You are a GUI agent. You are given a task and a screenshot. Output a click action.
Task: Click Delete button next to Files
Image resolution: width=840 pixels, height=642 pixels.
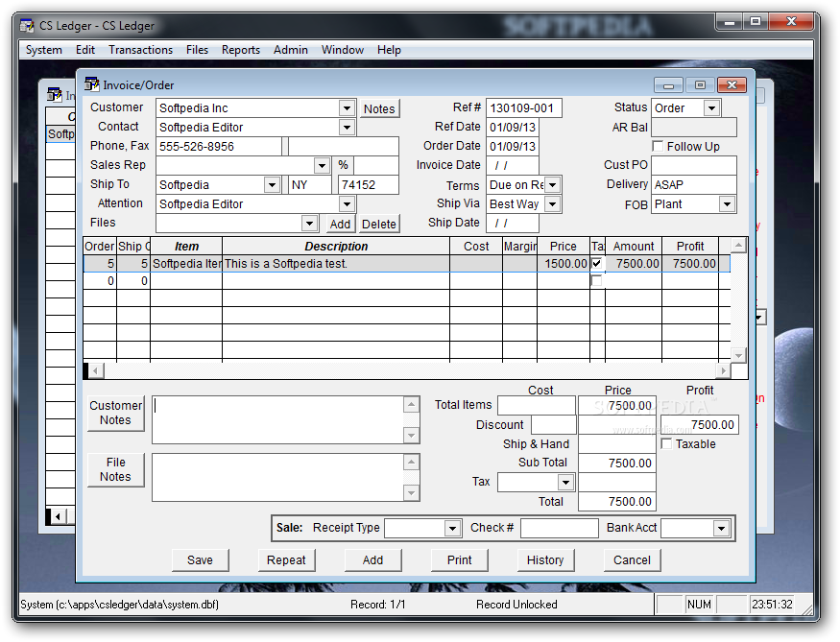point(379,224)
